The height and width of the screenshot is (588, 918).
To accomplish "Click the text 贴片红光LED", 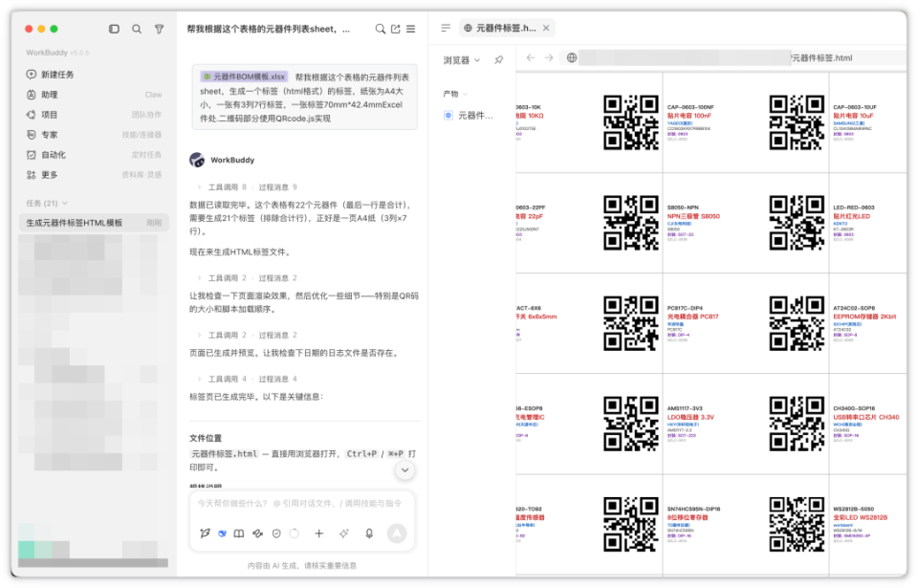I will pyautogui.click(x=851, y=216).
